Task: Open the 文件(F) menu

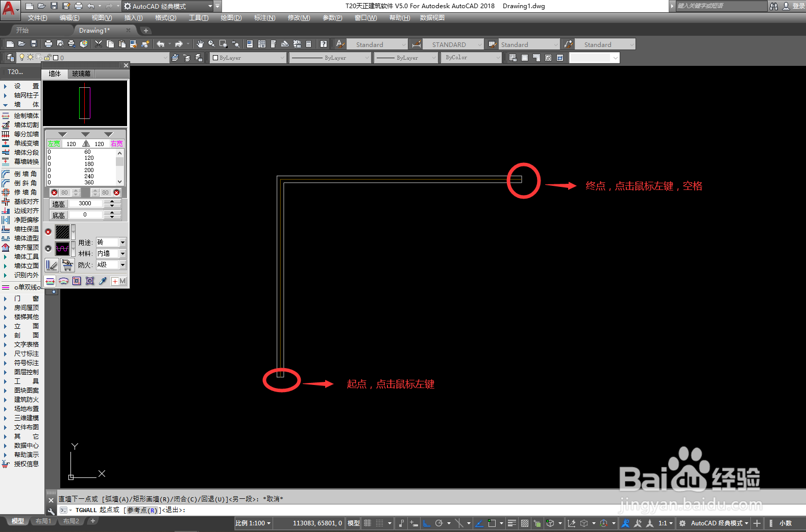Action: point(37,18)
